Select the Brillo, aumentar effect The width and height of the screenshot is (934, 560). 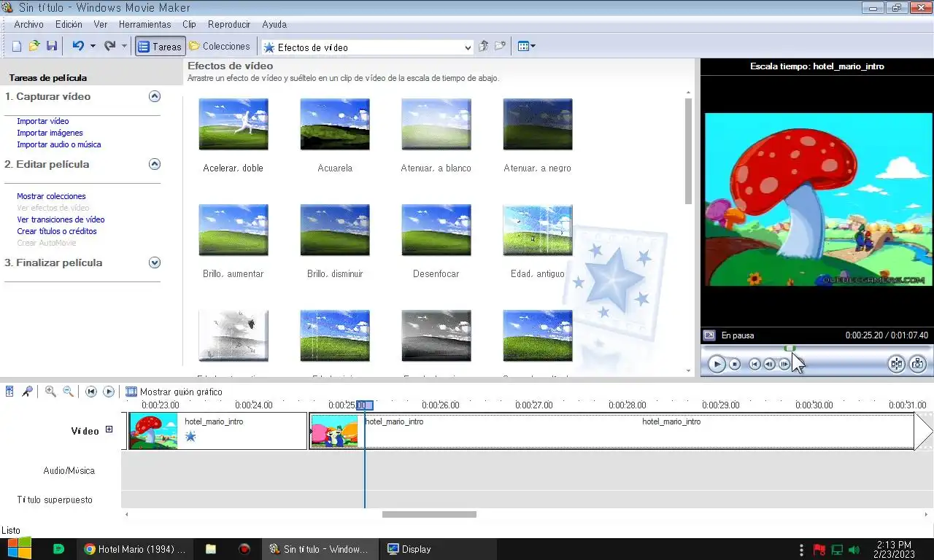pos(233,230)
